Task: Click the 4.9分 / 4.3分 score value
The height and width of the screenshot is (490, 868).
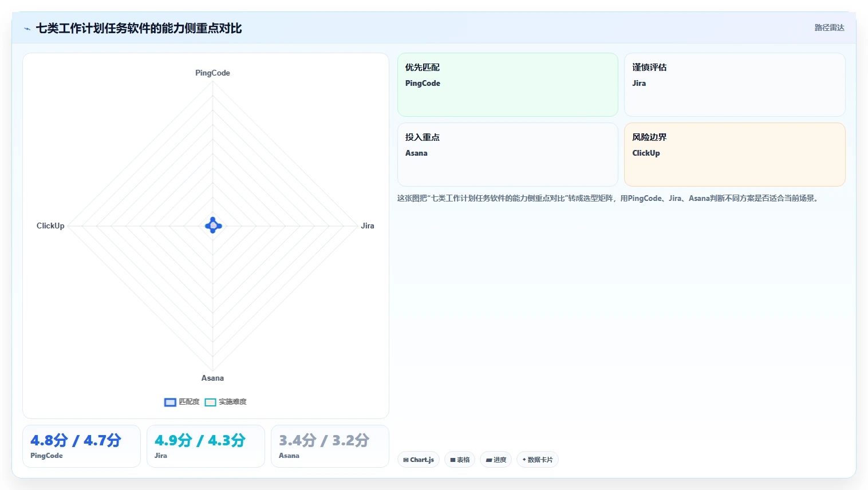Action: point(200,440)
